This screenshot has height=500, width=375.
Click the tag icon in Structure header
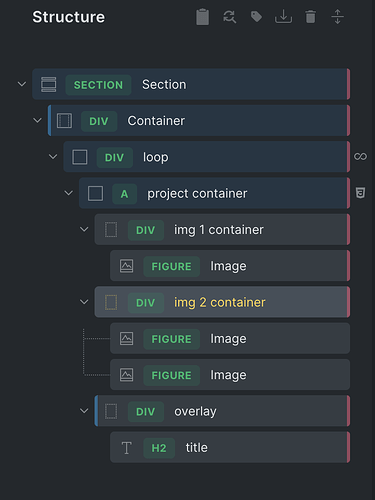256,17
